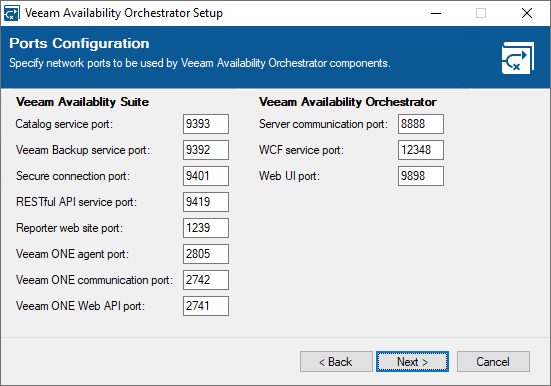The height and width of the screenshot is (386, 551).
Task: Edit the Veeam ONE communication port field
Action: pyautogui.click(x=206, y=280)
